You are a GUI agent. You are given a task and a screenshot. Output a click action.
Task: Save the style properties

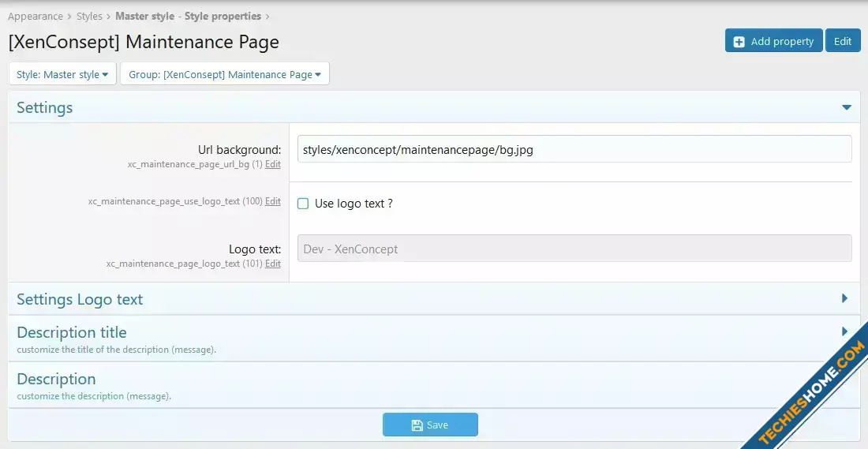click(430, 425)
